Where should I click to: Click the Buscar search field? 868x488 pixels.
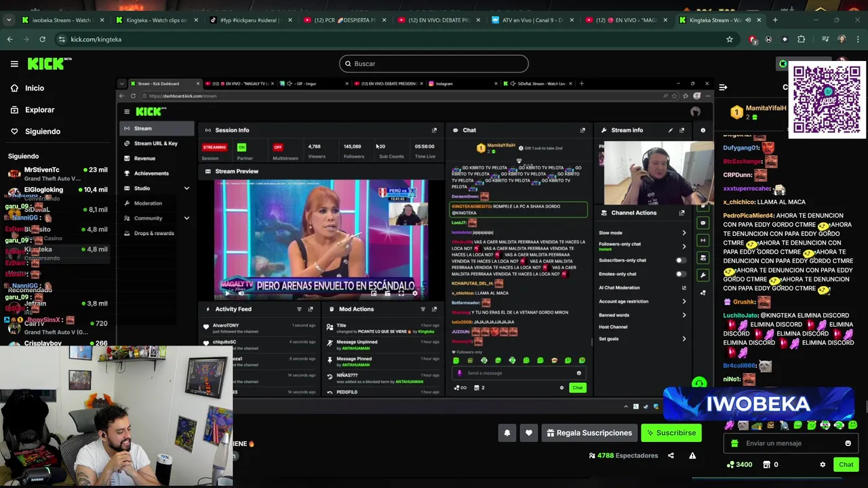(x=434, y=64)
